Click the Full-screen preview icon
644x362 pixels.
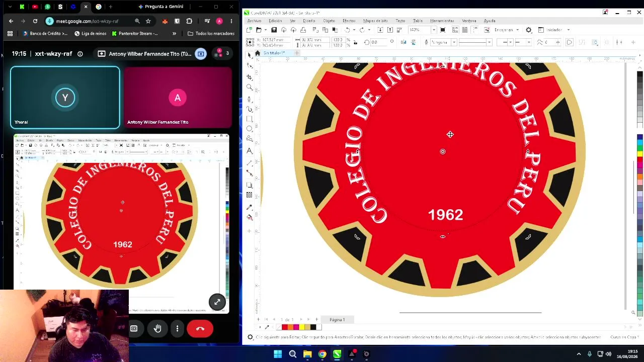point(443,30)
